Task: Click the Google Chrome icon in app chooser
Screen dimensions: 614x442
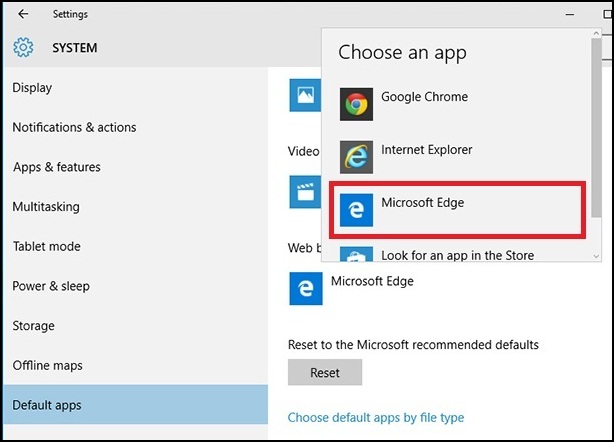Action: point(356,104)
